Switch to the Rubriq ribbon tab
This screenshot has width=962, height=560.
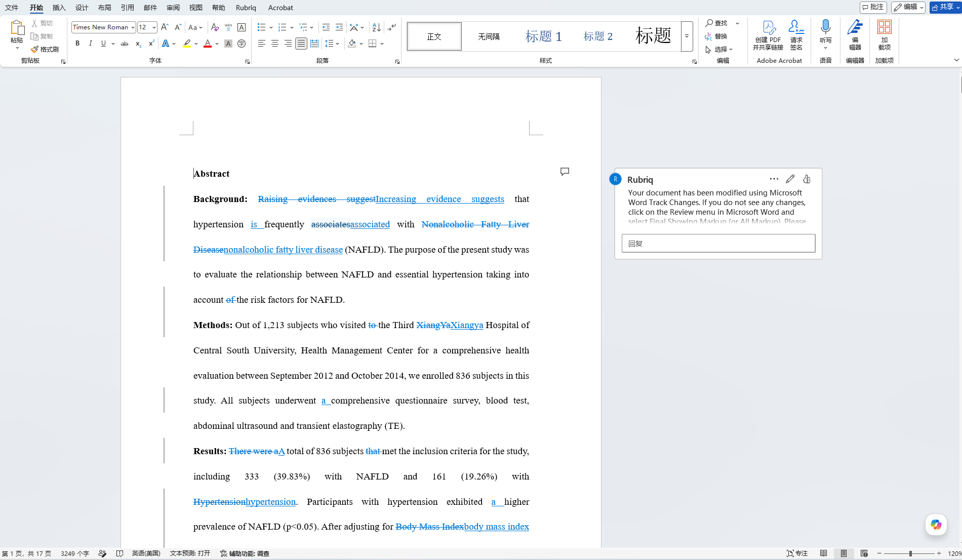[x=246, y=8]
